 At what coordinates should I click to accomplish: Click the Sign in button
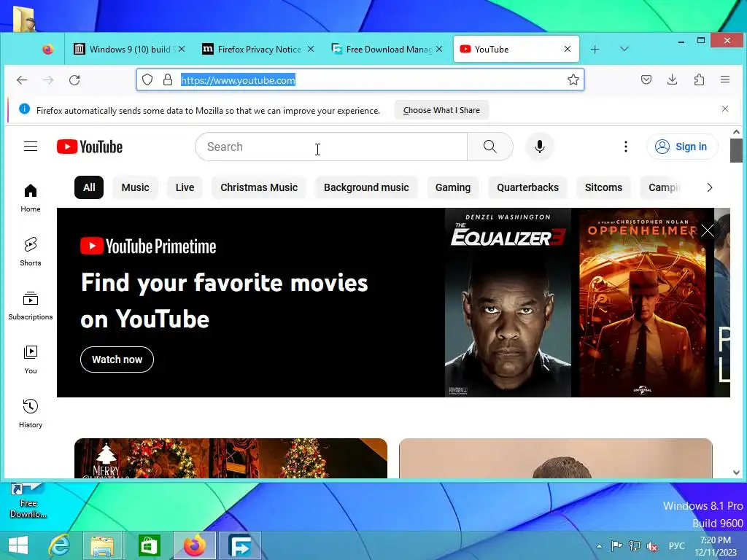682,147
